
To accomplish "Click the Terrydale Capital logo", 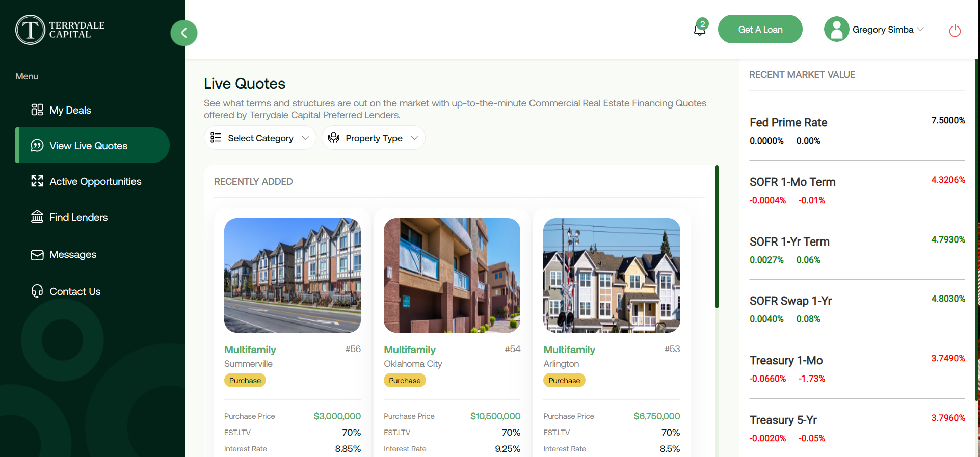I will pyautogui.click(x=60, y=30).
